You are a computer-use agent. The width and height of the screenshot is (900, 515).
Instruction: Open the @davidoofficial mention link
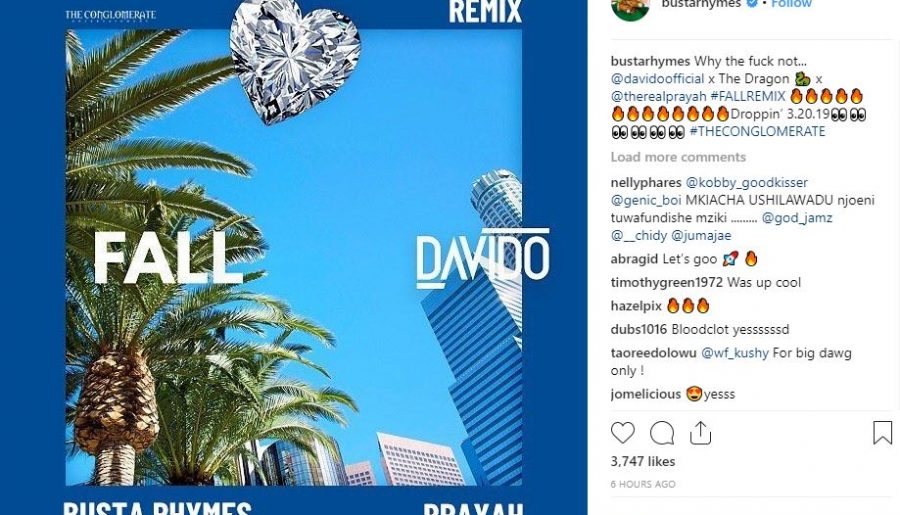pos(657,79)
